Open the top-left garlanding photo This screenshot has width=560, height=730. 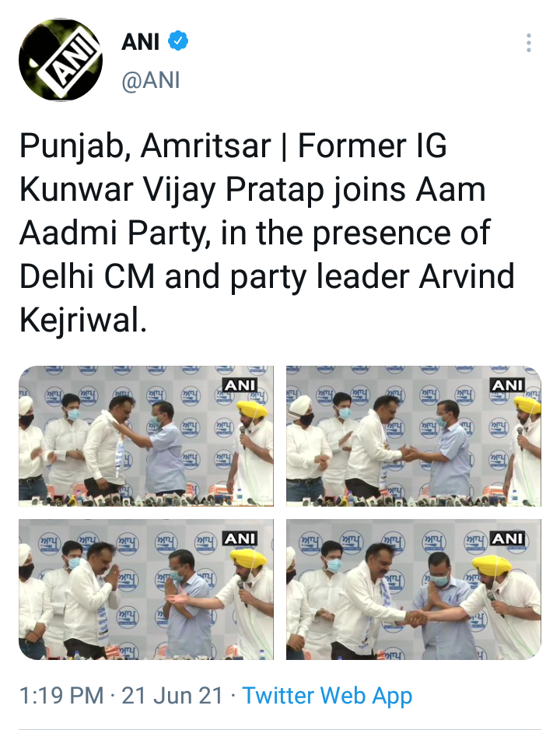(x=146, y=436)
